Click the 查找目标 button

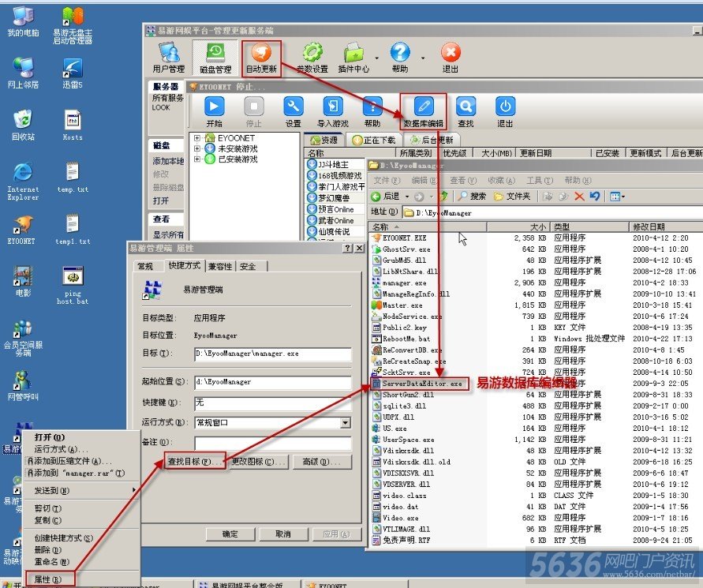195,462
